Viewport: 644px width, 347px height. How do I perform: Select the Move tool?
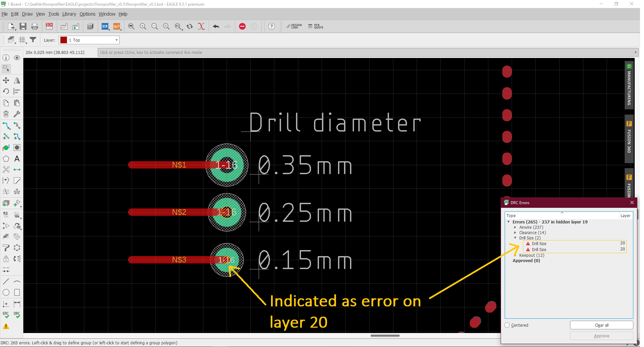click(6, 80)
